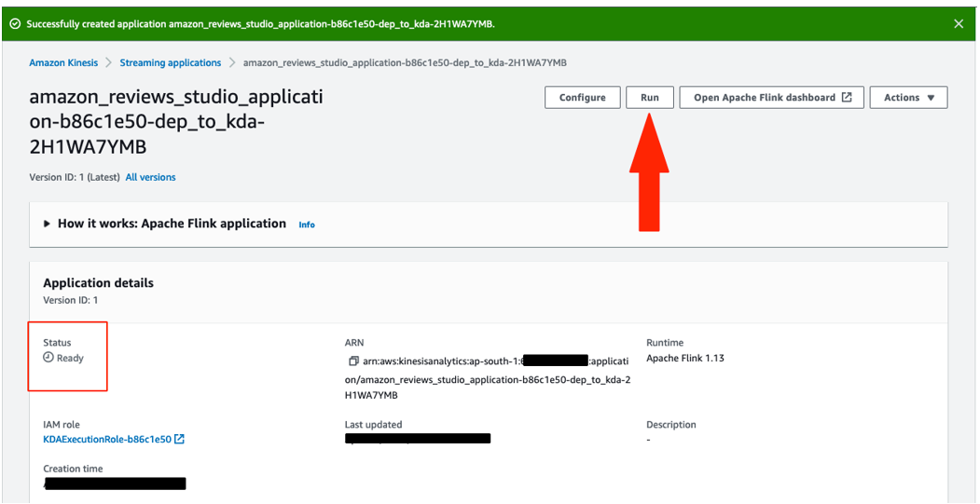Screen dimensions: 980x504
Task: Open the Actions dropdown menu
Action: click(909, 98)
